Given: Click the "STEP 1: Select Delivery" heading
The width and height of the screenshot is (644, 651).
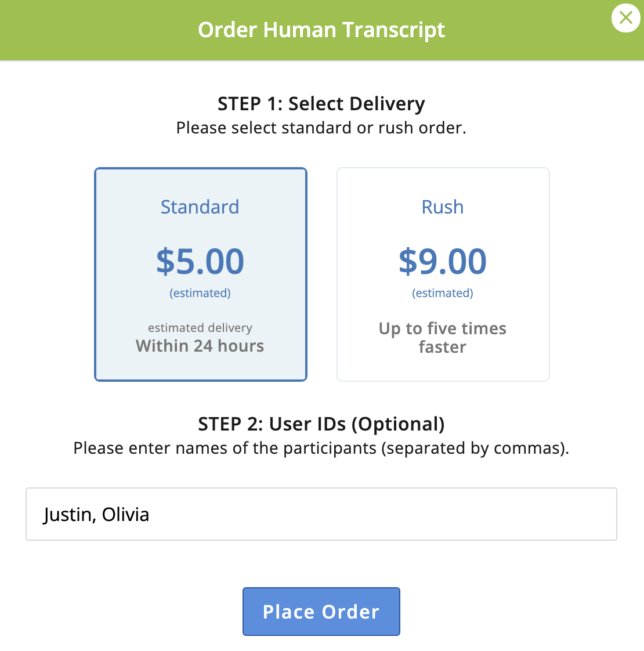Looking at the screenshot, I should (321, 104).
